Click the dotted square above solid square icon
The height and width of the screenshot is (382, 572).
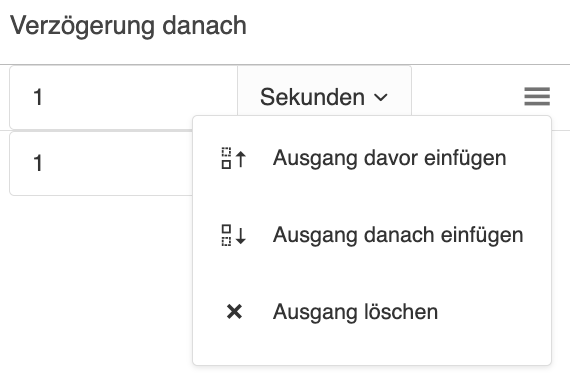pyautogui.click(x=226, y=158)
